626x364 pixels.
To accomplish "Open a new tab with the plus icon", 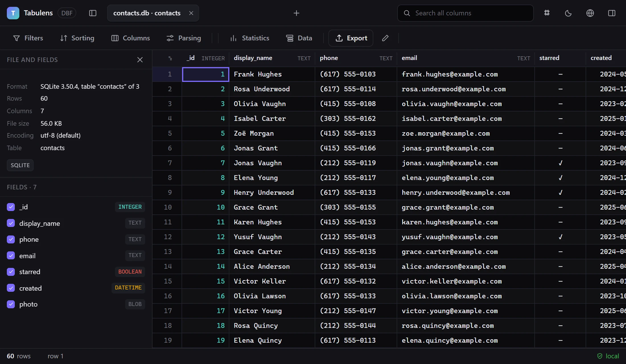I will tap(296, 13).
